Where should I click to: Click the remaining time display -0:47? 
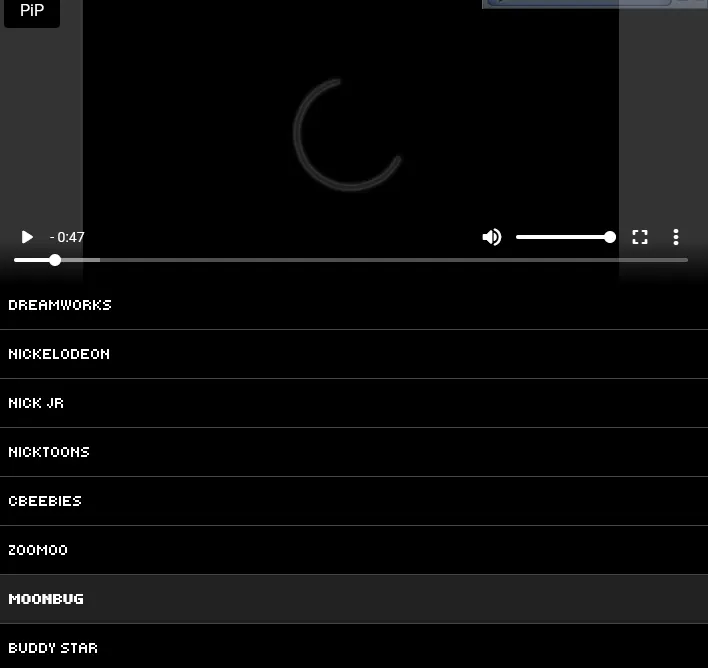67,237
